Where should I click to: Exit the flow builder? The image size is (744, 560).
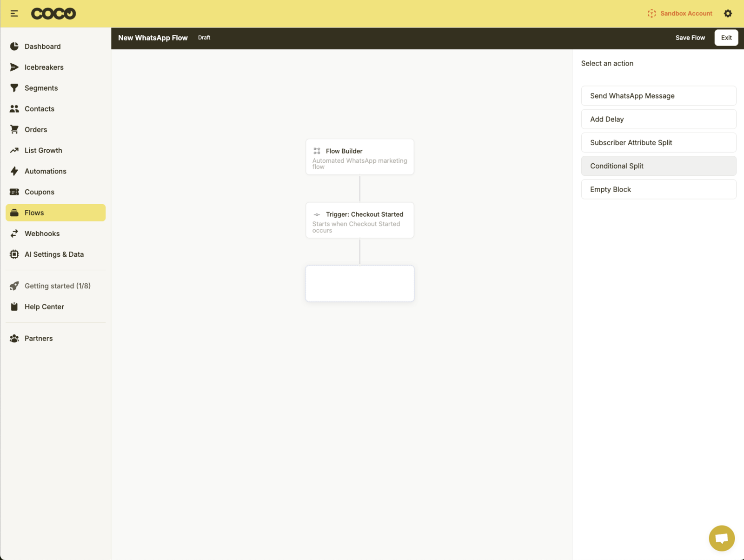pos(726,38)
